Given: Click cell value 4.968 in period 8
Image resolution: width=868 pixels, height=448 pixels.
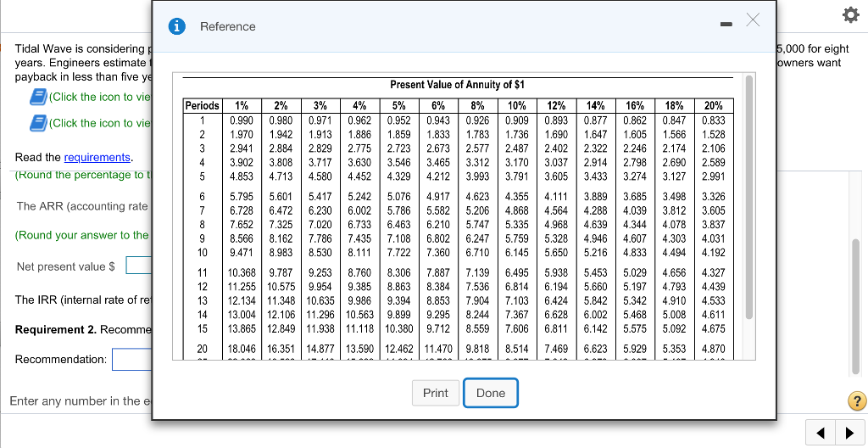Looking at the screenshot, I should pyautogui.click(x=556, y=225).
